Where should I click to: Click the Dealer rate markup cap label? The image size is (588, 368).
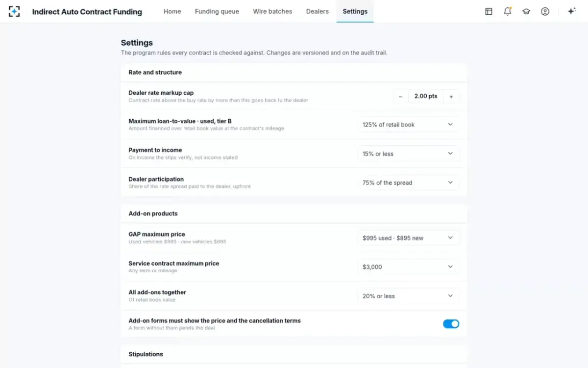161,93
